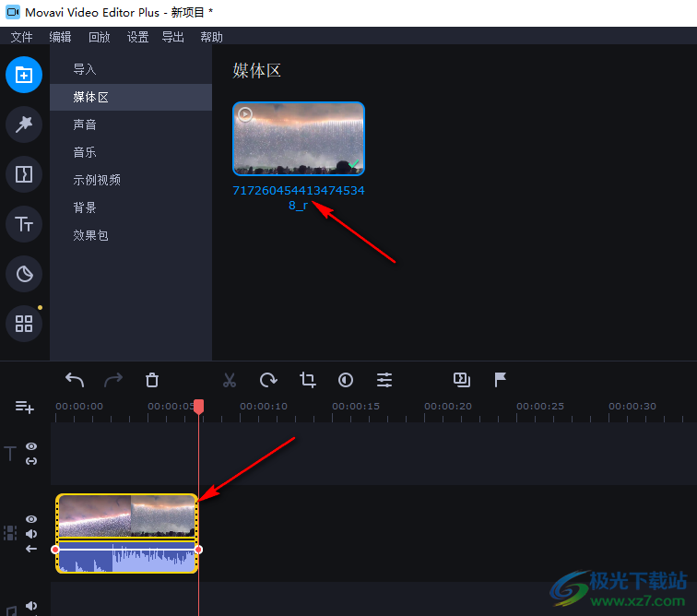Toggle video track visibility eye icon

tap(31, 519)
